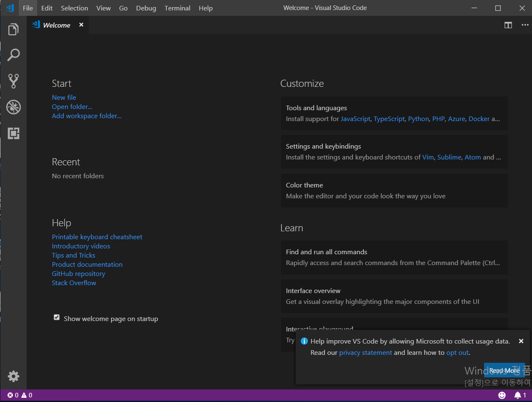Open the Product documentation link
Viewport: 532px width, 402px height.
tap(87, 264)
